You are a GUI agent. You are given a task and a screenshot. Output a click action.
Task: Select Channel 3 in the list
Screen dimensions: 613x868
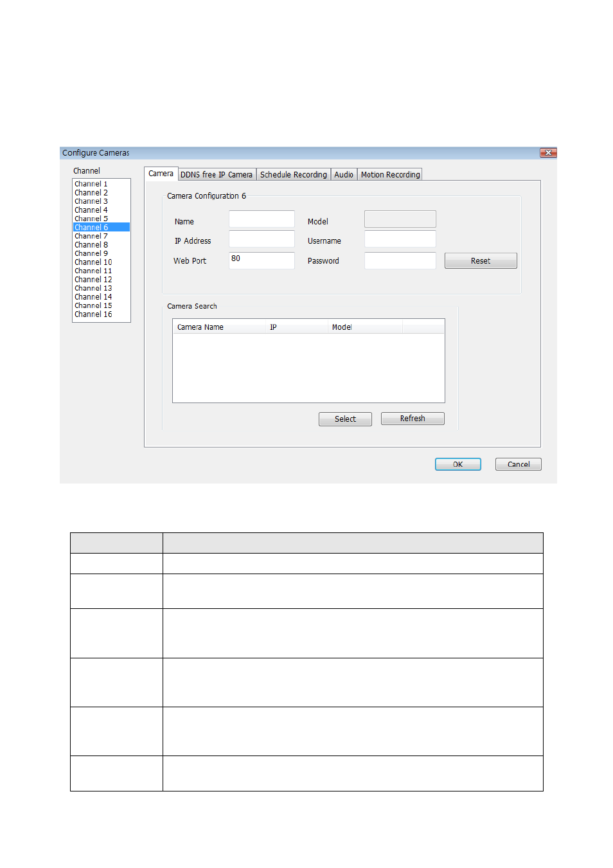[x=101, y=201]
